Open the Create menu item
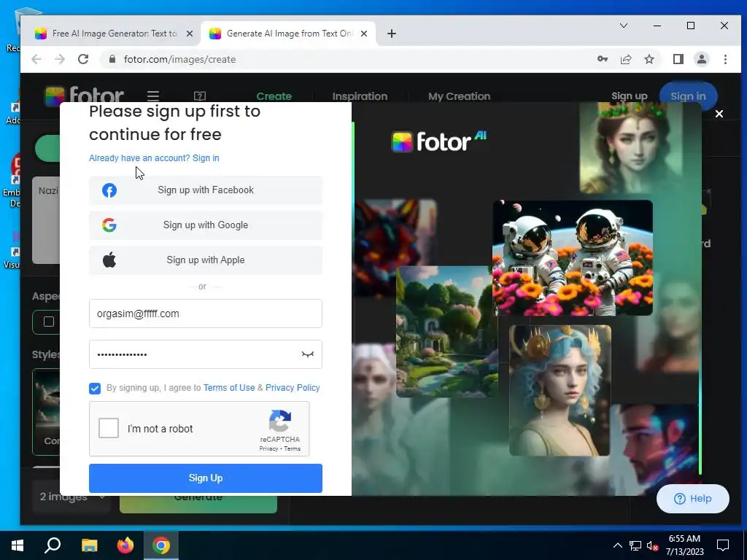747x560 pixels. 274,96
